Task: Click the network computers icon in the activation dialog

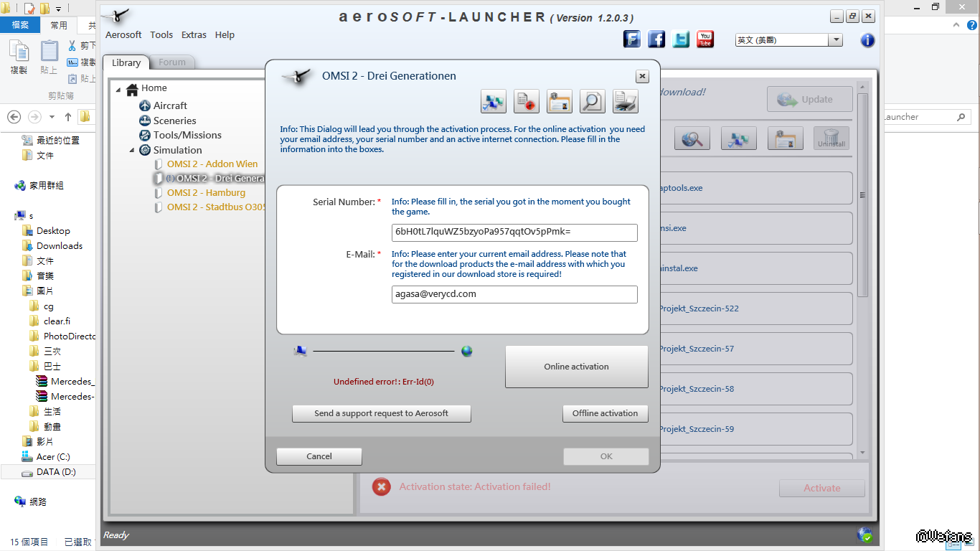Action: (494, 101)
